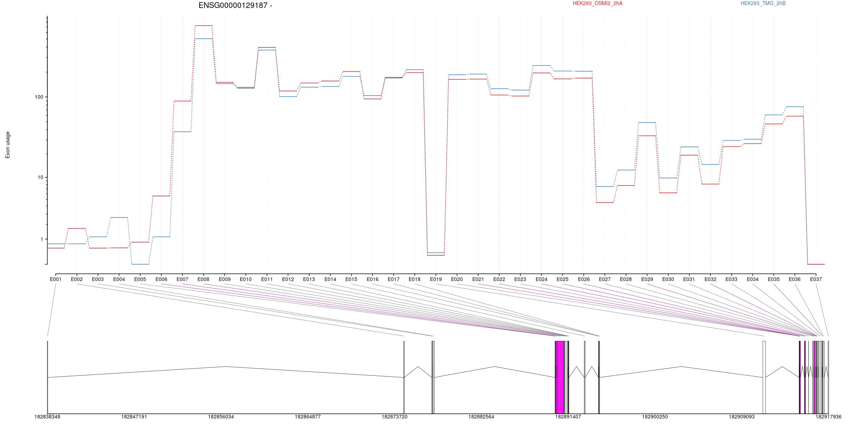Select the HEK293_OSMI2_2hA legend label
The image size is (868, 434).
597,3
